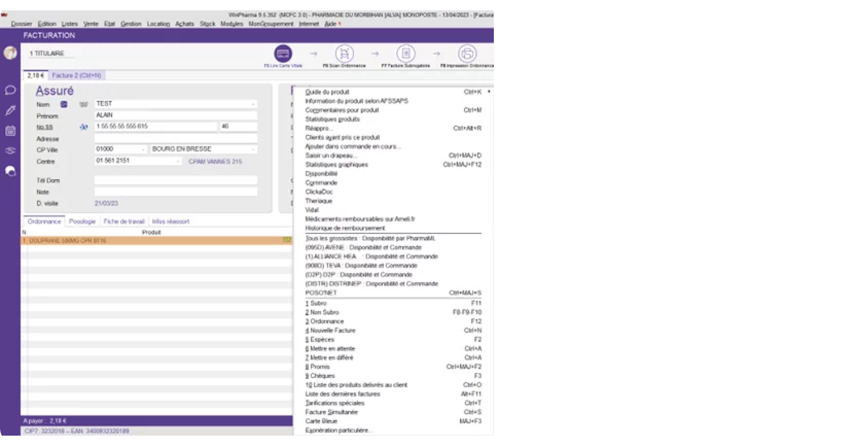Switch to the Facture 2 tab
Image resolution: width=868 pixels, height=446 pixels.
pyautogui.click(x=77, y=75)
